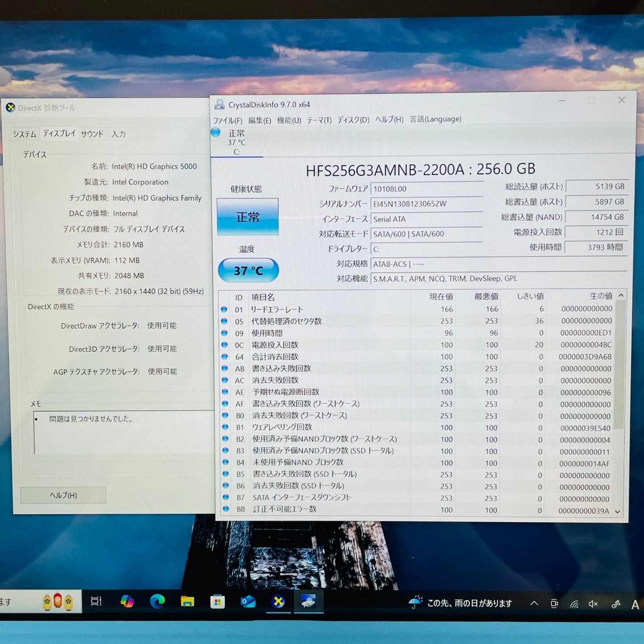Click the status dot for row AC 消去失敗回数

click(x=225, y=380)
